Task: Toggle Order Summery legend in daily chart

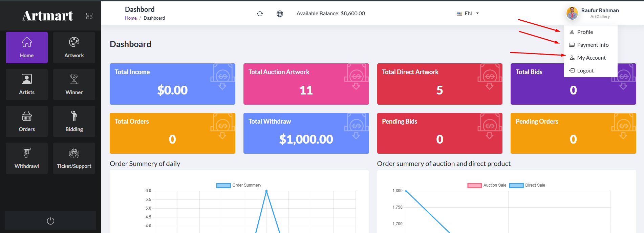Action: [239, 185]
